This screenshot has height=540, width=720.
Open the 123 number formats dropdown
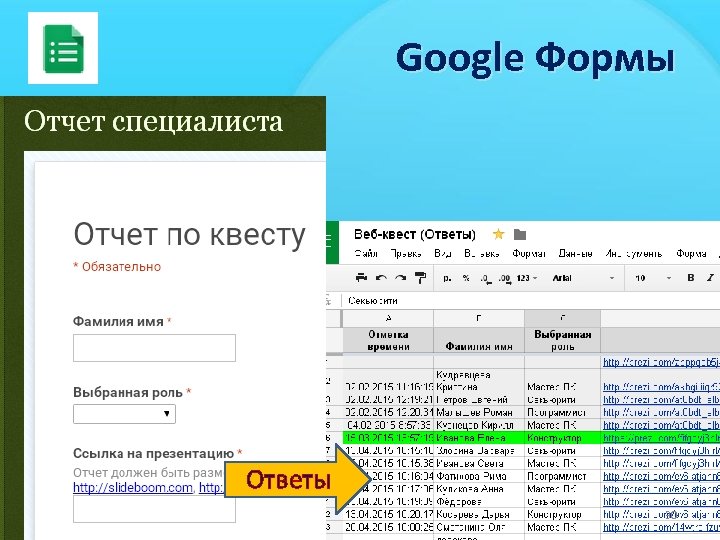[x=526, y=278]
